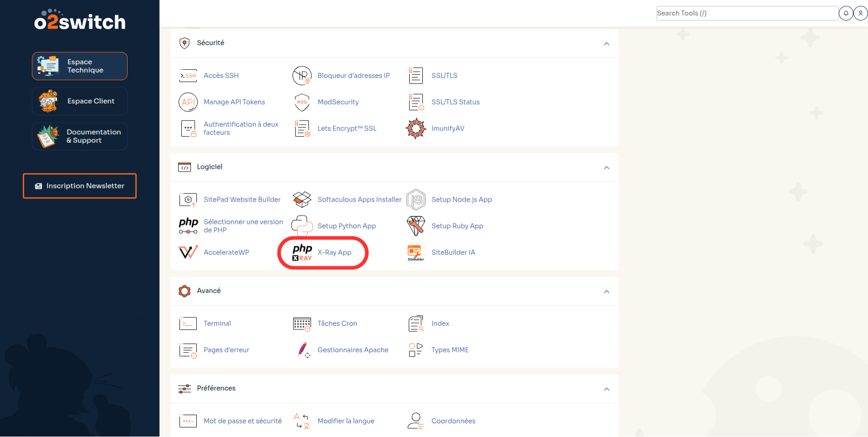
Task: Click the Manage API Tokens icon
Action: pyautogui.click(x=188, y=102)
